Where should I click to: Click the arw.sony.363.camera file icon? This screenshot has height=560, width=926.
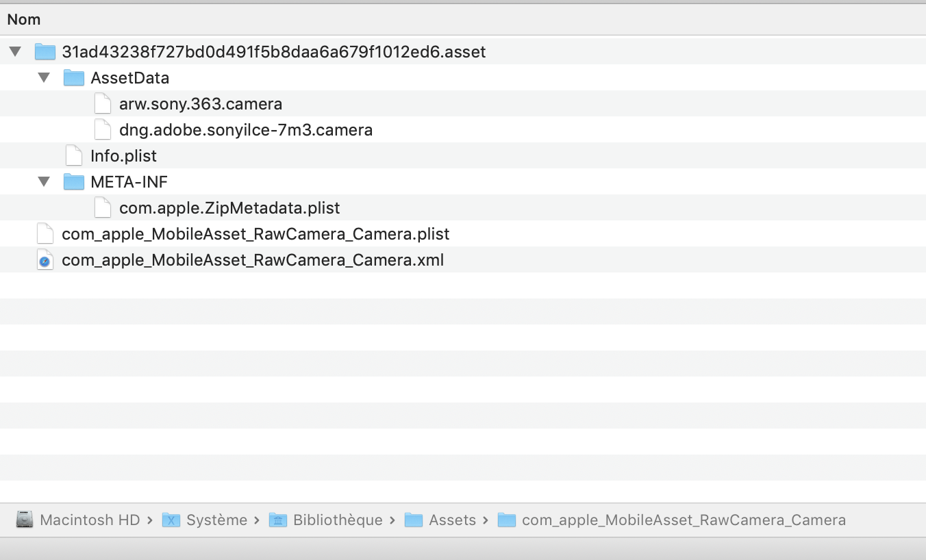102,104
